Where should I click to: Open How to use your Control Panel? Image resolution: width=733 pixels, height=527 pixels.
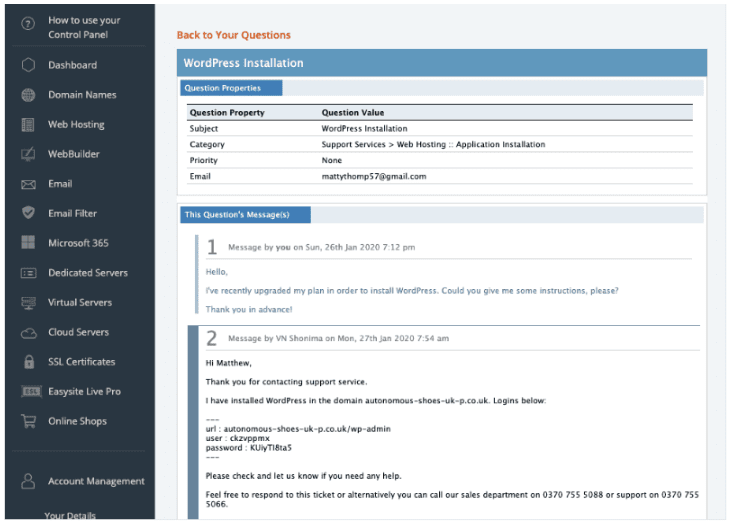click(84, 27)
